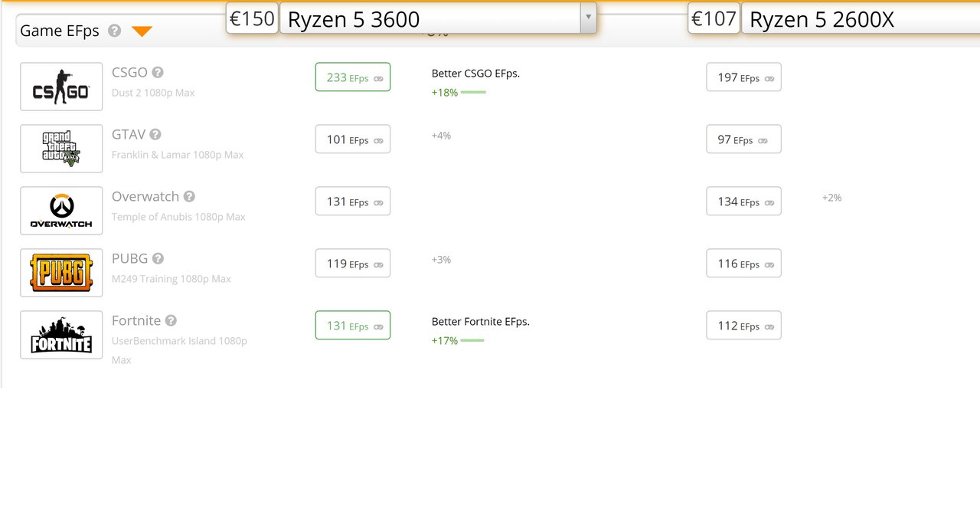
Task: Click the +4% GTAV difference text
Action: pyautogui.click(x=441, y=136)
